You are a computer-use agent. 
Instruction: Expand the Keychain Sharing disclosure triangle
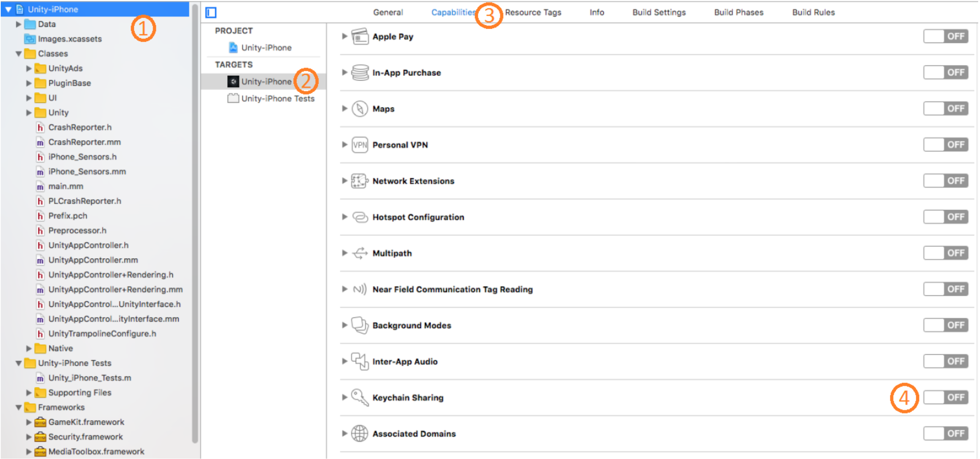(345, 397)
